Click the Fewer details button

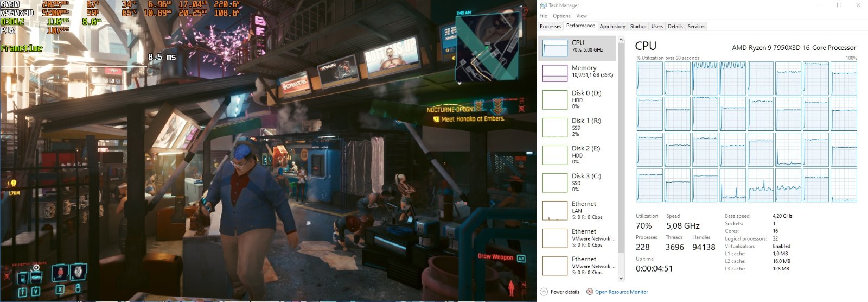560,292
